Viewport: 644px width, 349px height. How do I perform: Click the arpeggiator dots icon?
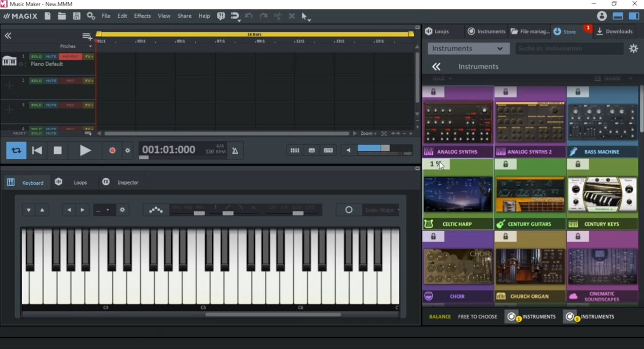[x=156, y=210]
